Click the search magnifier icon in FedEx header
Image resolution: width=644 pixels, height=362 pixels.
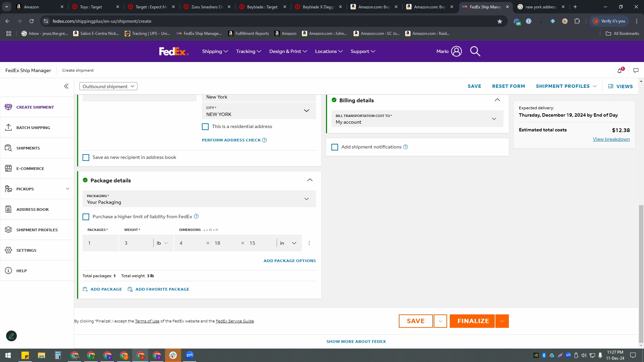point(475,51)
